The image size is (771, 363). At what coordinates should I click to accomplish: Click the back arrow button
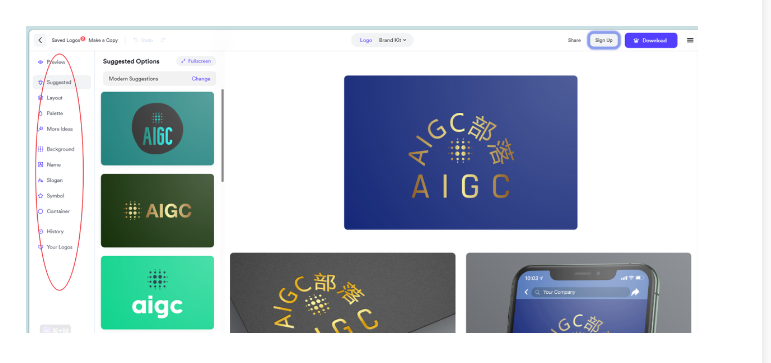point(40,40)
